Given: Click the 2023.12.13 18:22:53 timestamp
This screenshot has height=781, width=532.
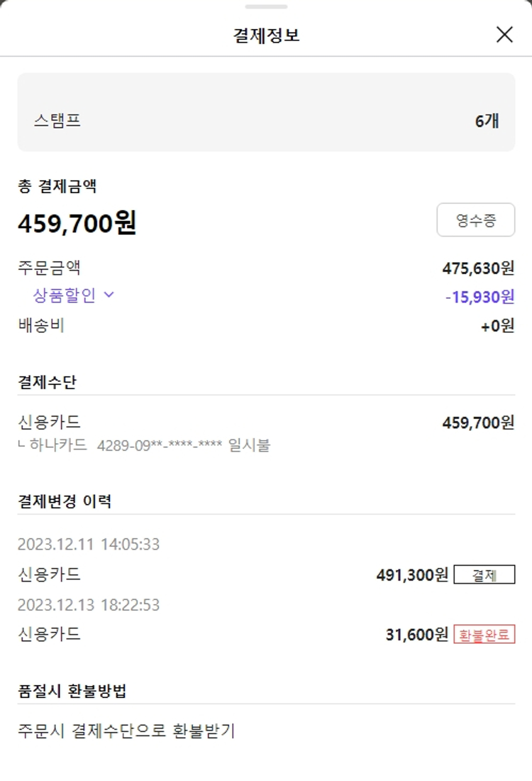Looking at the screenshot, I should [x=89, y=605].
